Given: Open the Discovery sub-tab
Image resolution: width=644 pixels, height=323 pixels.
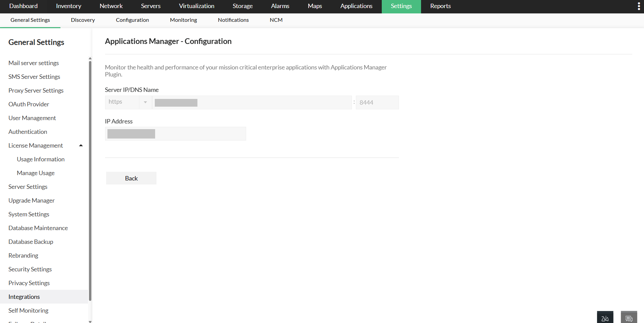Looking at the screenshot, I should pos(83,20).
